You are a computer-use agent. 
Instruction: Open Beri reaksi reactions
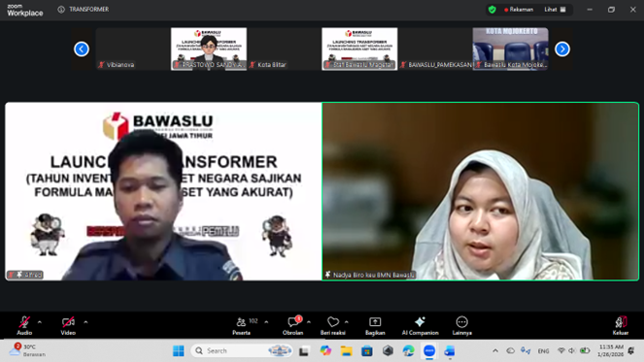(332, 326)
